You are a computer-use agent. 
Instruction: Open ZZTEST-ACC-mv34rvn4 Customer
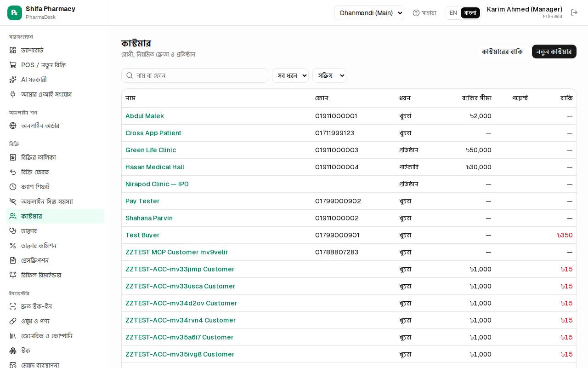pyautogui.click(x=181, y=320)
